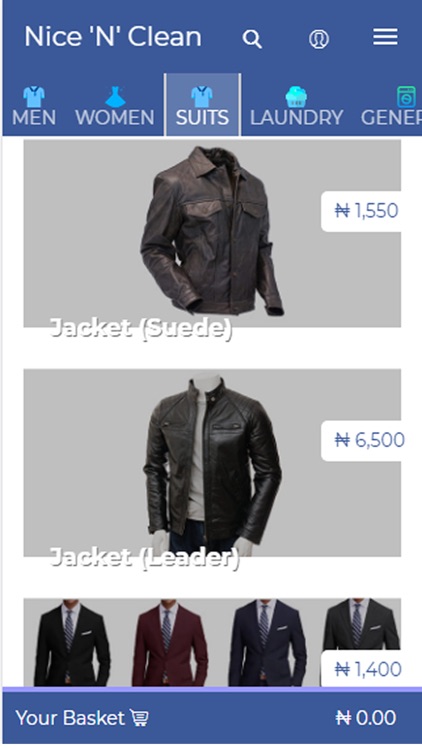Click the washing machine General icon
Image resolution: width=422 pixels, height=750 pixels.
tap(406, 97)
